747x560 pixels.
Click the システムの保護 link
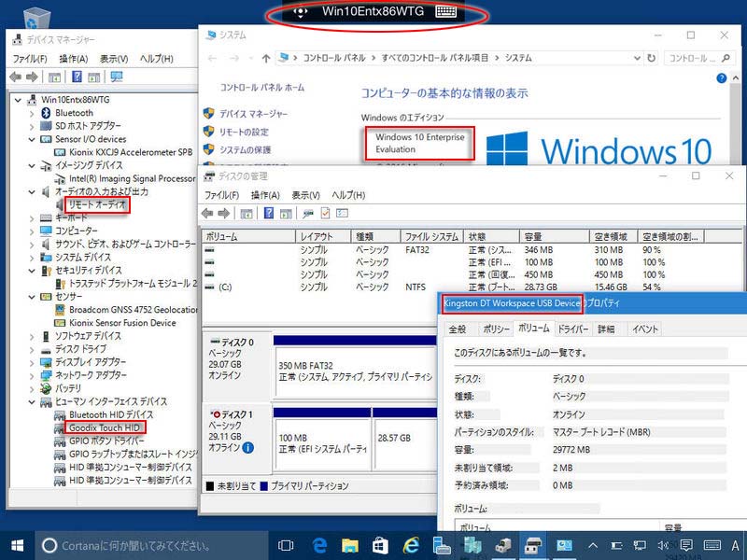pos(245,149)
